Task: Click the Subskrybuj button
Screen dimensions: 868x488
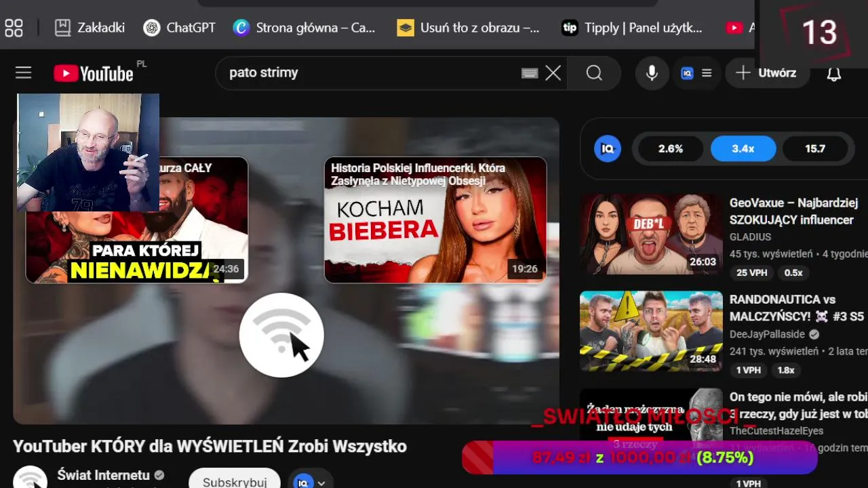Action: [235, 479]
